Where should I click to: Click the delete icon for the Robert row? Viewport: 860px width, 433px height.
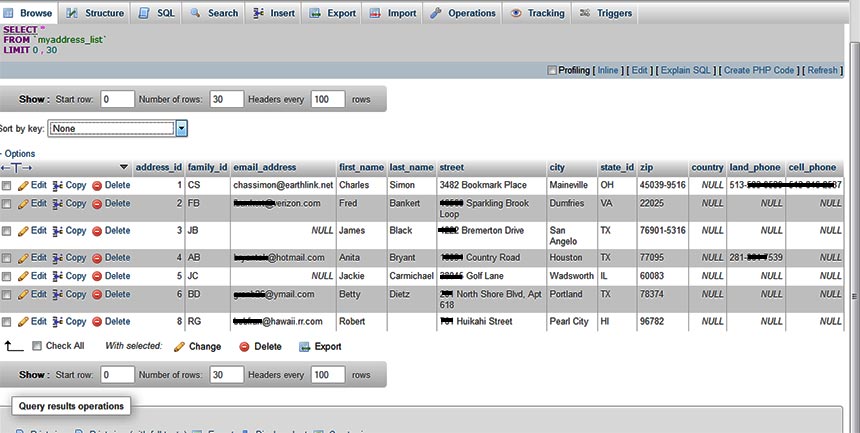[97, 322]
